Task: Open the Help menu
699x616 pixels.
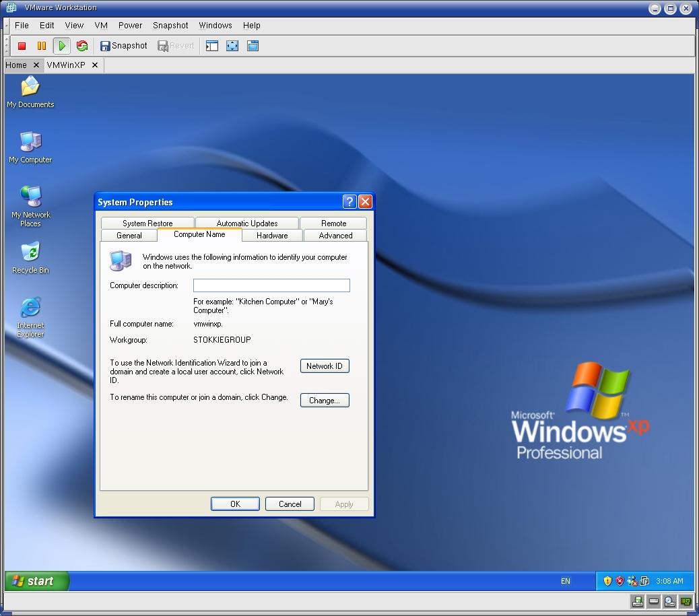Action: click(251, 26)
